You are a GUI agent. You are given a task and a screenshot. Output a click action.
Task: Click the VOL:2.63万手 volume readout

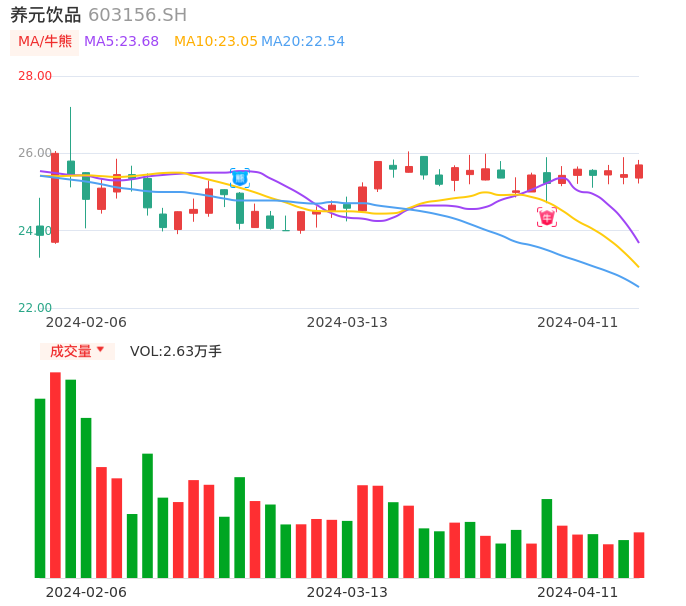tap(175, 351)
